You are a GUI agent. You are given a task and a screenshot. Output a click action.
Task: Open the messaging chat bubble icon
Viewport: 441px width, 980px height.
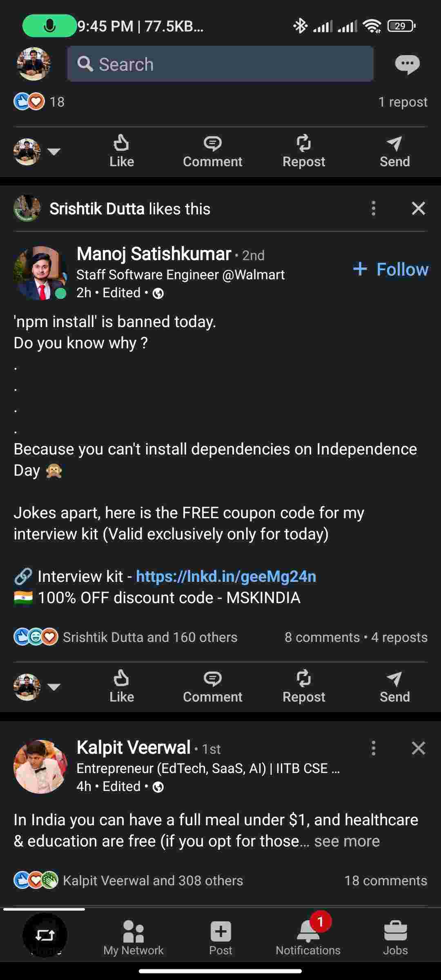[407, 64]
